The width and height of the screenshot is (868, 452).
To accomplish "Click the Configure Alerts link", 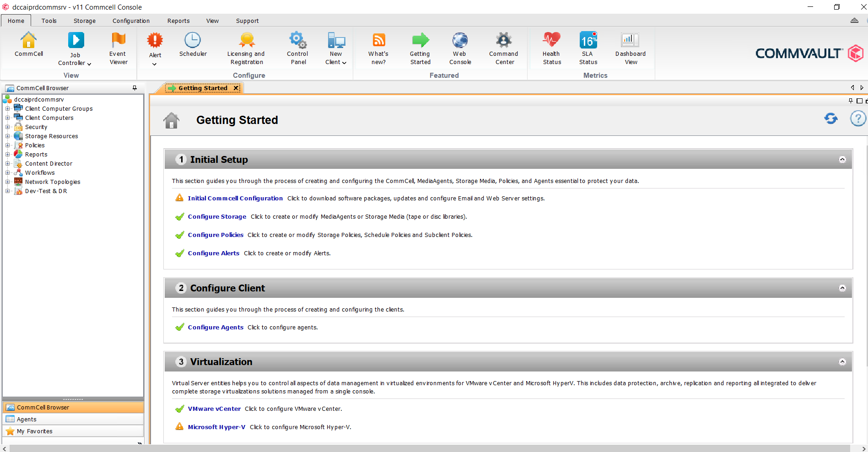I will point(214,253).
